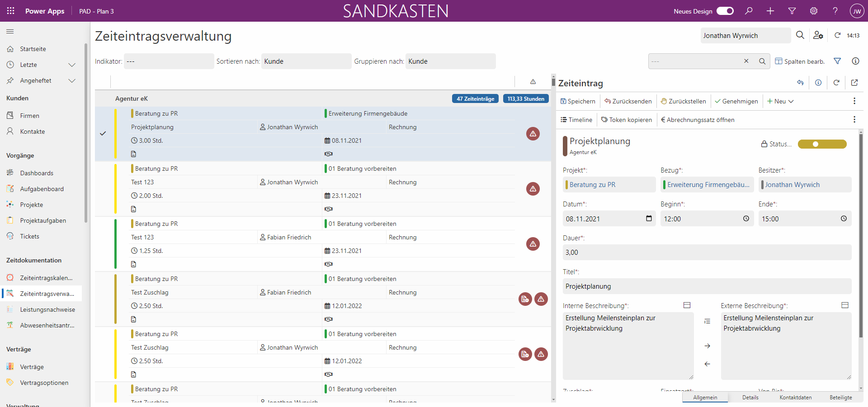Switch to the Details tab
868x407 pixels.
pos(750,398)
